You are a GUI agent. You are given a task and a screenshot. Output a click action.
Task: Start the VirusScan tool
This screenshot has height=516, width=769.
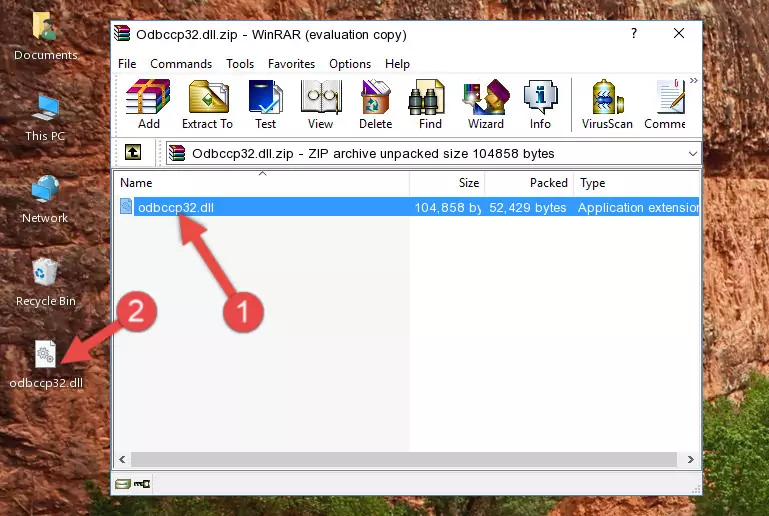607,104
